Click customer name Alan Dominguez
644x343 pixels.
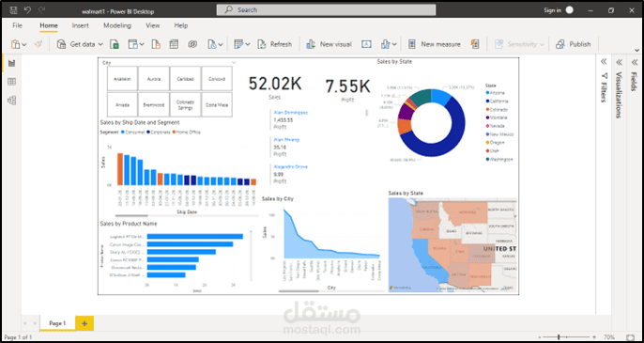point(291,112)
